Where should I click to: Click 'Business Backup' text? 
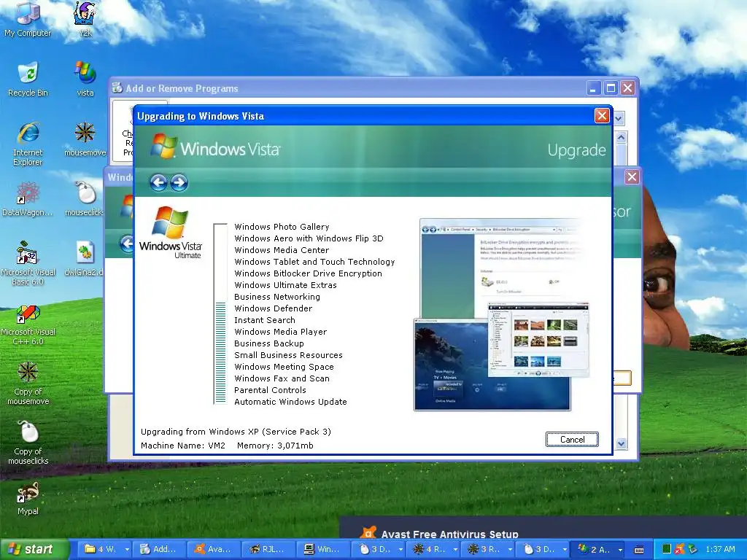[268, 343]
